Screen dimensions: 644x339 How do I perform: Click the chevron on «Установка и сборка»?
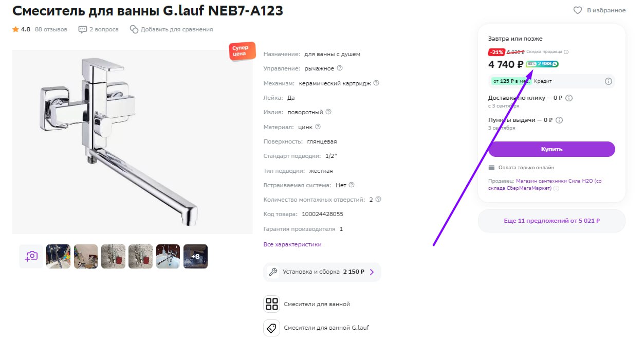click(x=372, y=272)
